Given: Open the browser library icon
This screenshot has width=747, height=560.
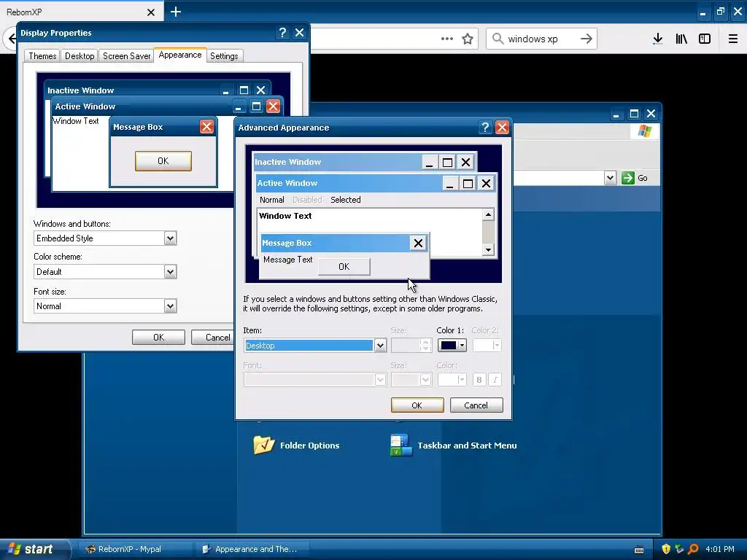Looking at the screenshot, I should point(681,39).
